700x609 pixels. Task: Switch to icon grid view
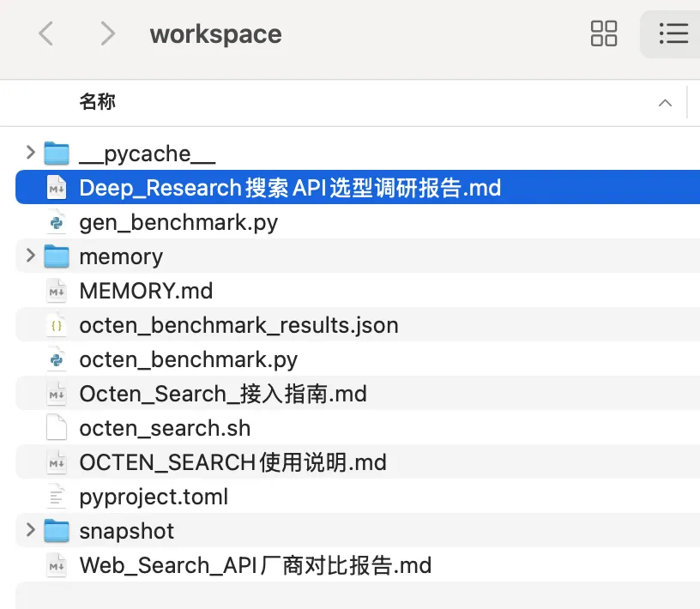coord(604,34)
